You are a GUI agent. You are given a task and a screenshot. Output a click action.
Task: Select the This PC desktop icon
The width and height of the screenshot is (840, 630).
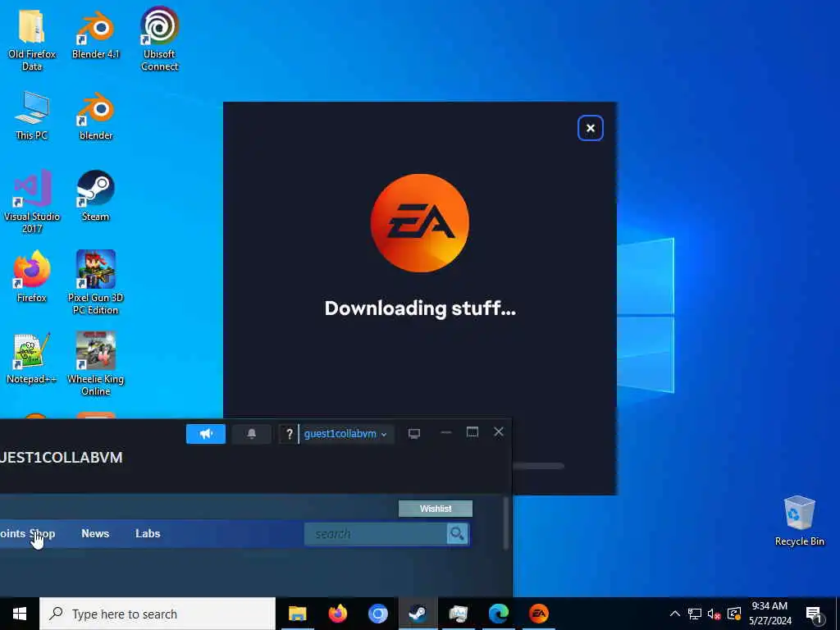point(32,116)
